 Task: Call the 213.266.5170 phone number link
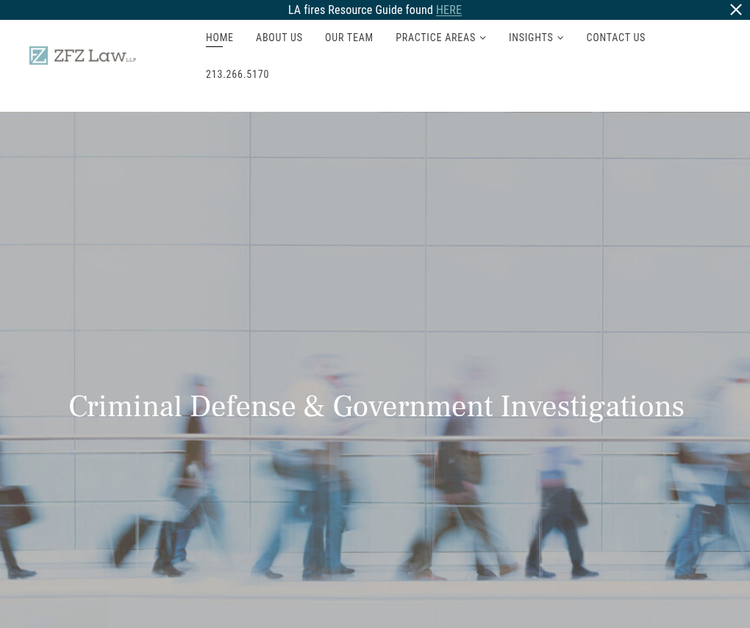(x=237, y=75)
